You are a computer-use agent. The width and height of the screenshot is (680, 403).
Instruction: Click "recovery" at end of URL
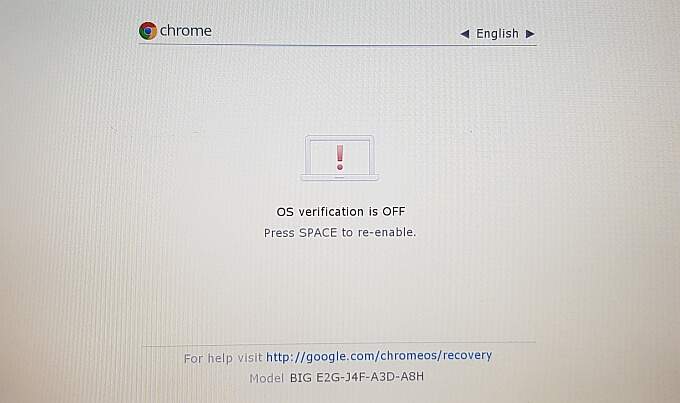[x=468, y=355]
